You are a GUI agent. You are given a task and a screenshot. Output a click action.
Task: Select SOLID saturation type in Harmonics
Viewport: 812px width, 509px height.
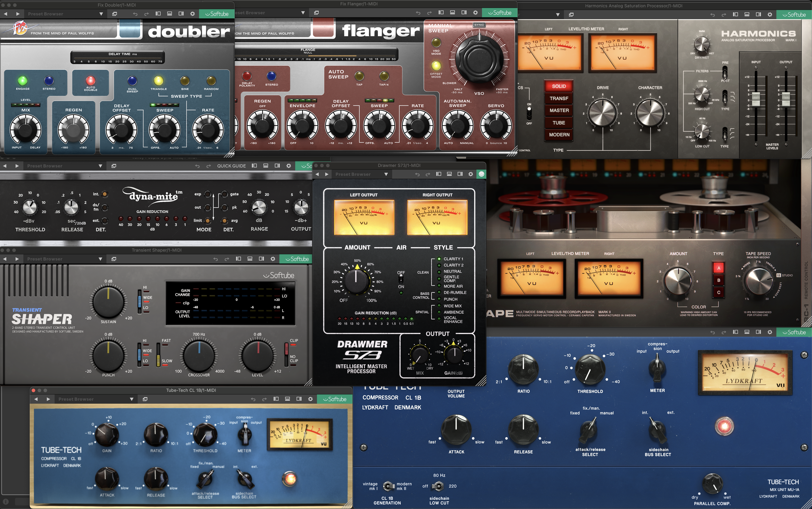click(559, 86)
